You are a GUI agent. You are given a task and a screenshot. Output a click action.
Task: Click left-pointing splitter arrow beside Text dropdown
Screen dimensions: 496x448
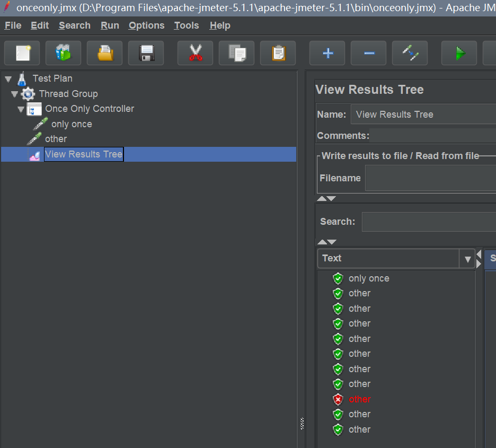(479, 254)
